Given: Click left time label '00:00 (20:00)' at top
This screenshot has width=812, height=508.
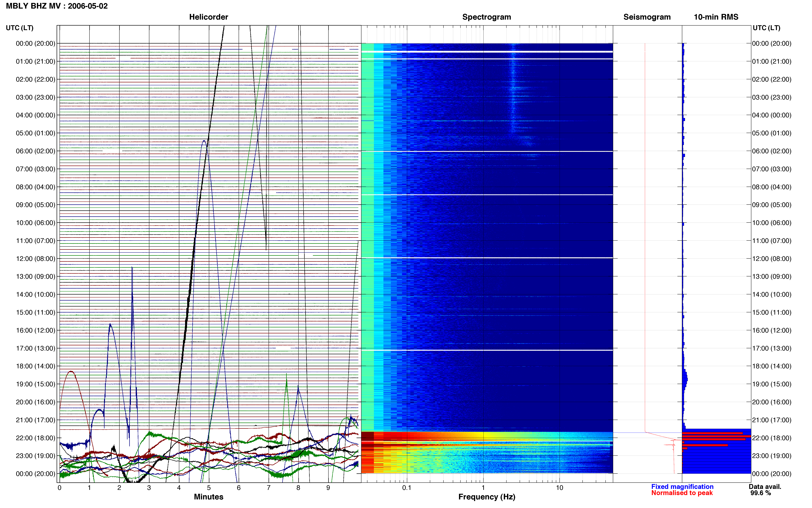Looking at the screenshot, I should point(36,43).
